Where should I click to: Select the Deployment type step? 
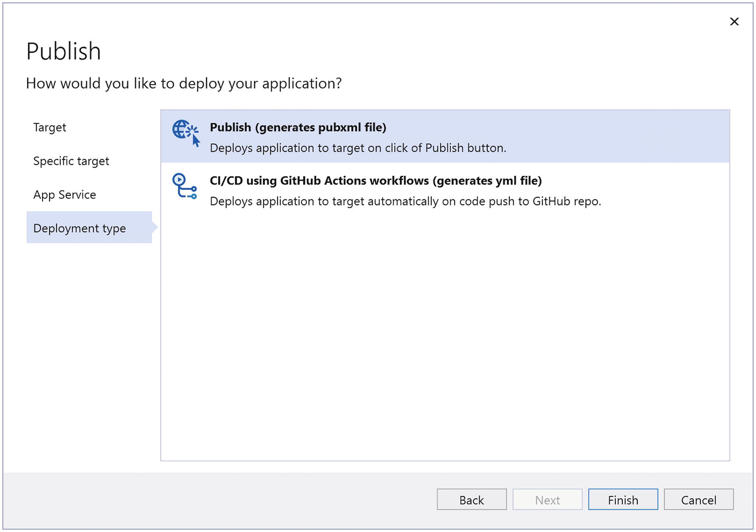click(80, 228)
